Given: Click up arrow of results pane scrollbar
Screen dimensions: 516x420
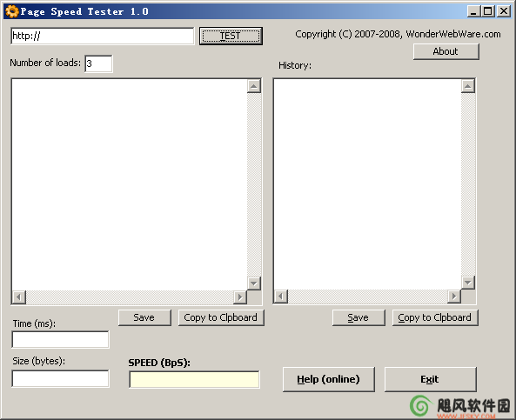Looking at the screenshot, I should [x=254, y=86].
